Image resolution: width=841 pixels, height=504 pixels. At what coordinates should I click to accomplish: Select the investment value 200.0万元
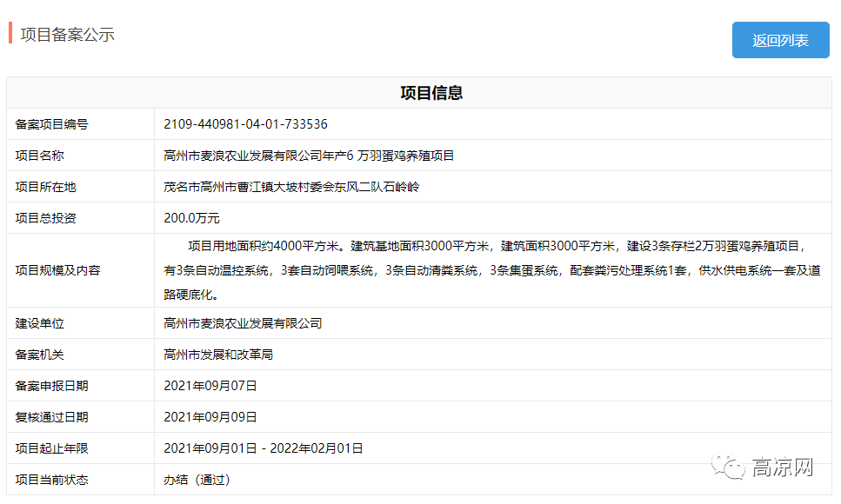[x=191, y=218]
